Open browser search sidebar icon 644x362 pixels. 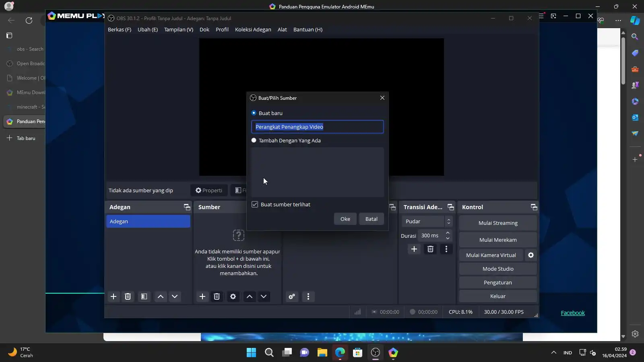635,37
